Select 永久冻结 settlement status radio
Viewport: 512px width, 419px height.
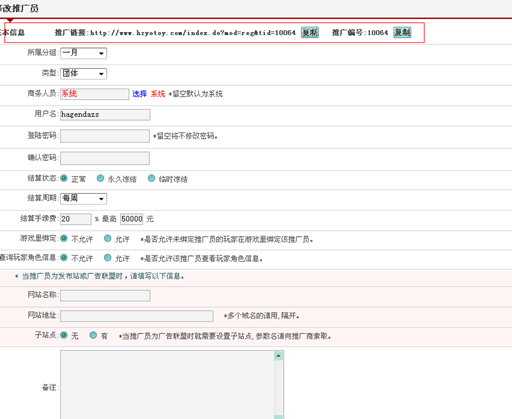tap(100, 178)
